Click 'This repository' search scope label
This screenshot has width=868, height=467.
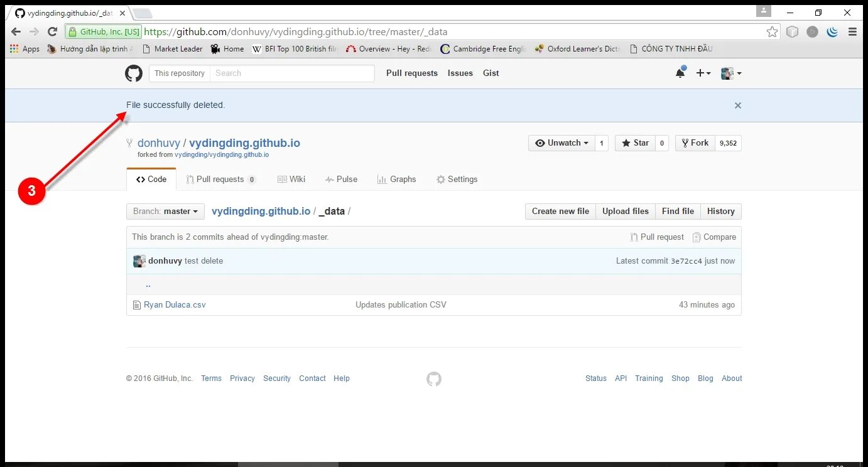[180, 73]
